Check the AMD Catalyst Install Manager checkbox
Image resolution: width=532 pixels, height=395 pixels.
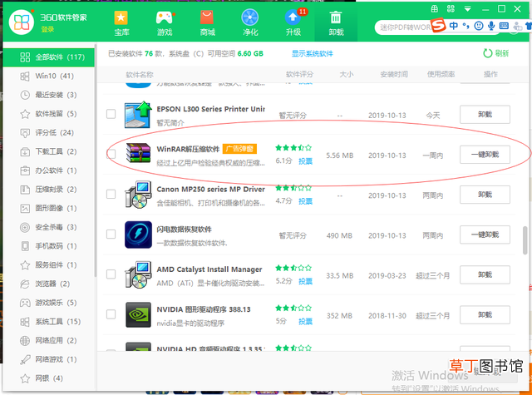pyautogui.click(x=111, y=274)
